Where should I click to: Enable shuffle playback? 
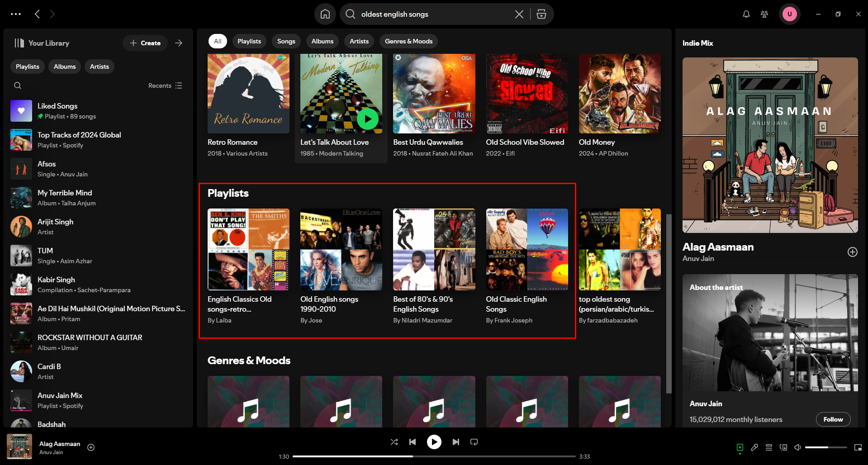pyautogui.click(x=394, y=442)
